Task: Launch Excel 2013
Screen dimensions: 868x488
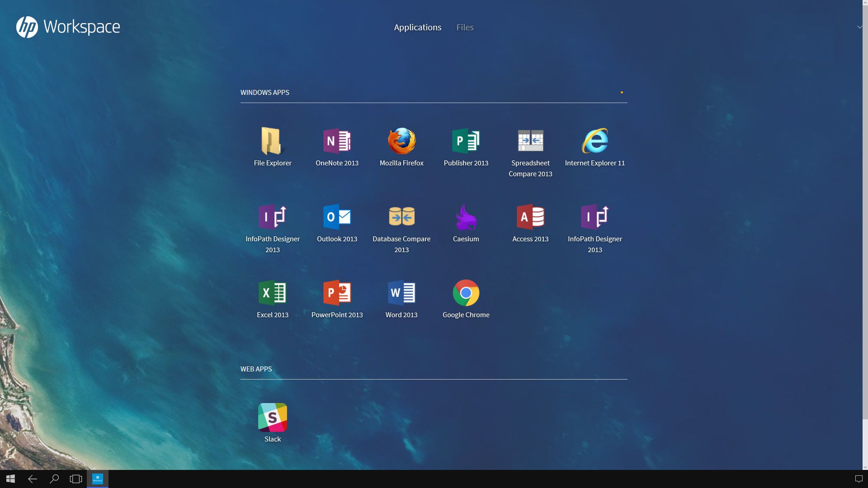Action: 272,299
